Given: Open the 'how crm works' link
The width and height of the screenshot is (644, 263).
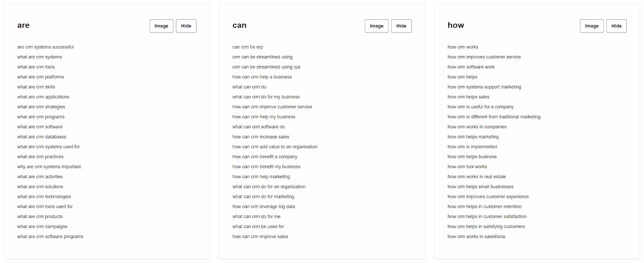Looking at the screenshot, I should point(463,47).
